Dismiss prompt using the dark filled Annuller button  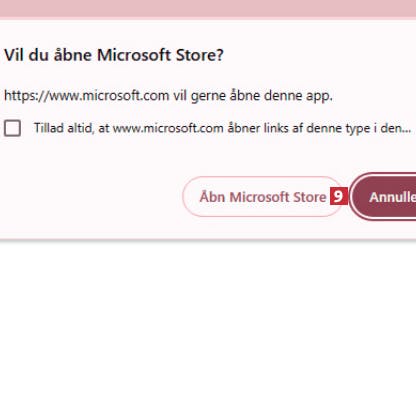384,197
